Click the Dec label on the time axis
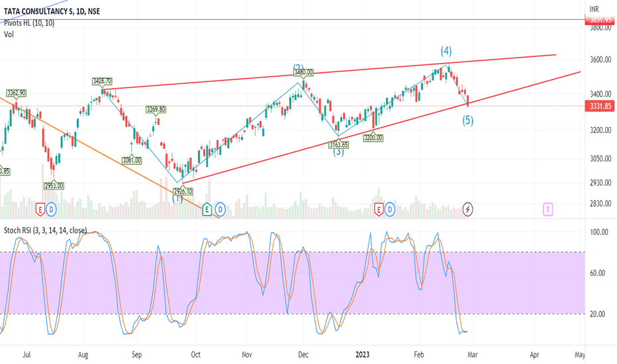 (x=303, y=355)
